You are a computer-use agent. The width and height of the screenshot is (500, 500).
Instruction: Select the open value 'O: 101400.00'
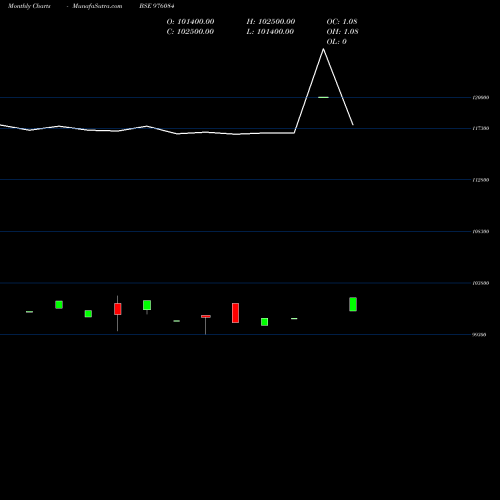[x=190, y=22]
